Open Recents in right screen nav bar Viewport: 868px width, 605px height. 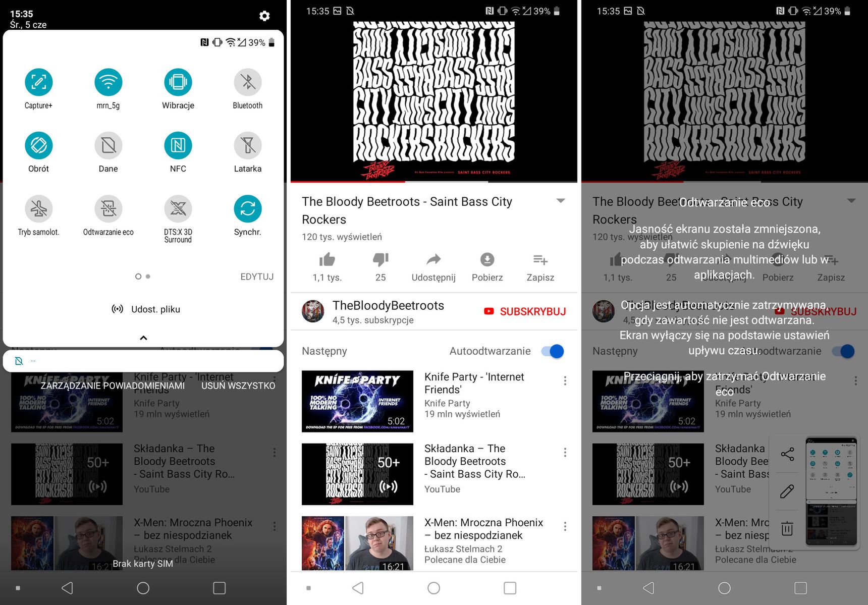point(800,588)
